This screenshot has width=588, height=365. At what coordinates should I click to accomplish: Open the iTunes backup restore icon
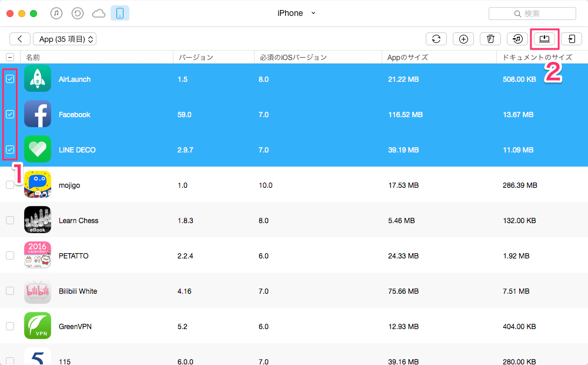pyautogui.click(x=77, y=14)
